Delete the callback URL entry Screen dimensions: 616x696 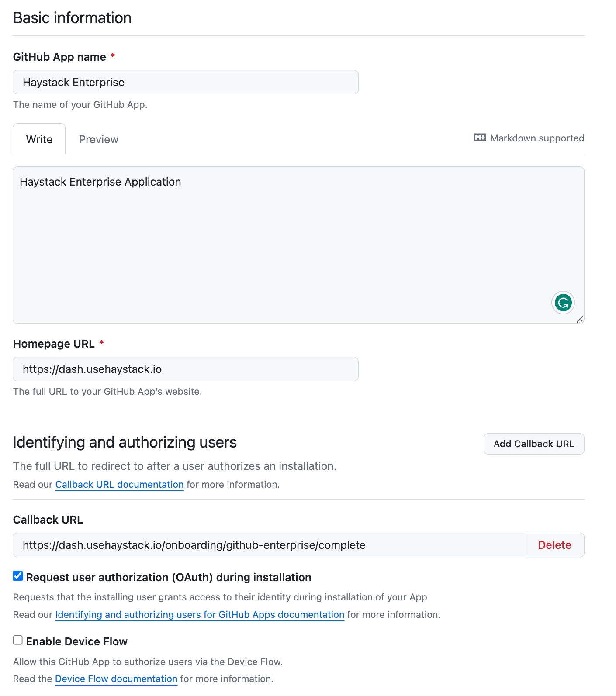554,545
